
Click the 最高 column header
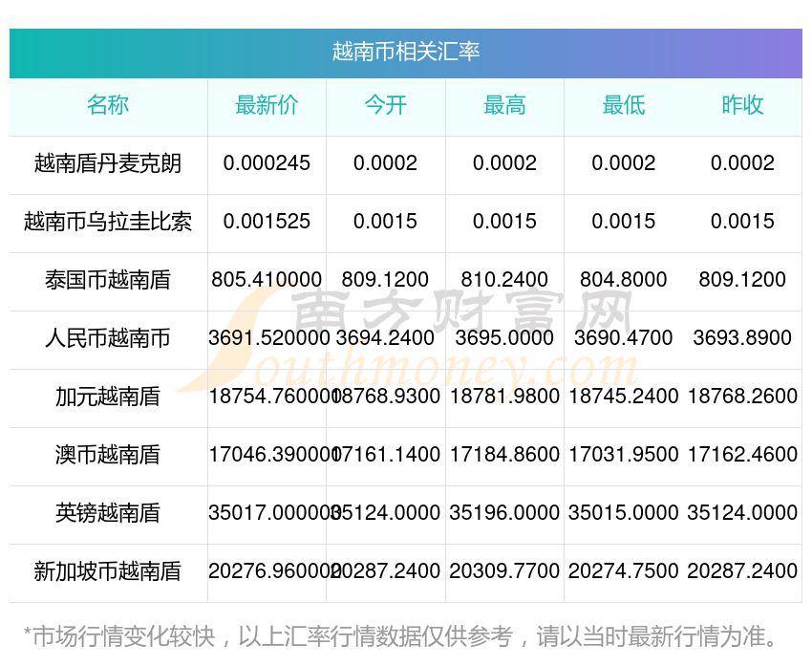click(x=504, y=105)
